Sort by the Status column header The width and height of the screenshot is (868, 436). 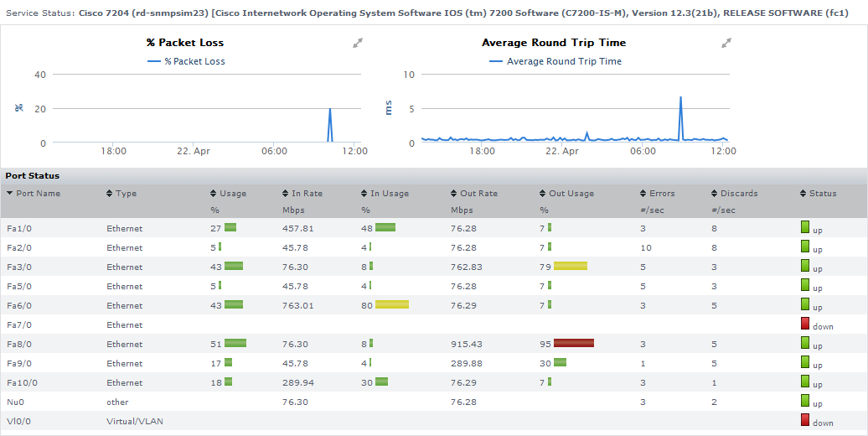coord(822,194)
